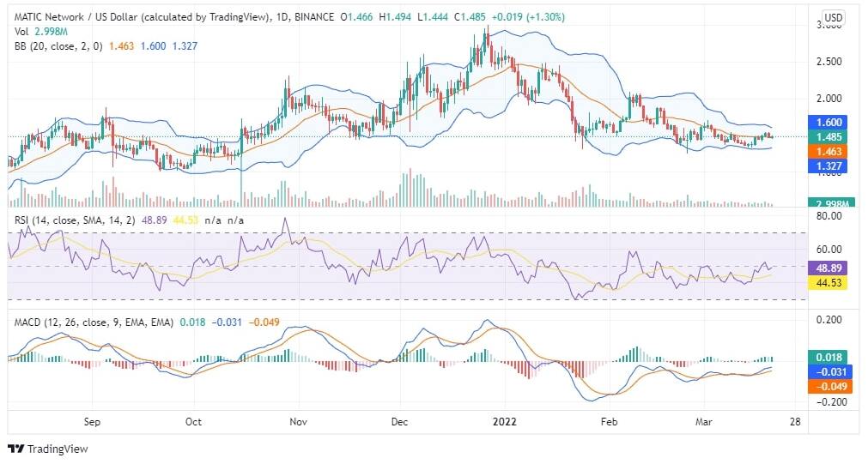Screen dimensions: 868x464
Task: Click the +0.019 (+1.30%) change value
Action: pos(527,17)
